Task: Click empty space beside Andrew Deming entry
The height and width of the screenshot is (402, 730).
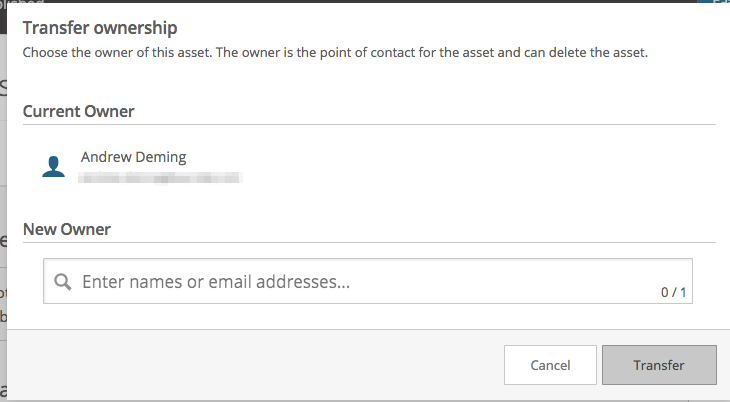Action: click(x=466, y=166)
